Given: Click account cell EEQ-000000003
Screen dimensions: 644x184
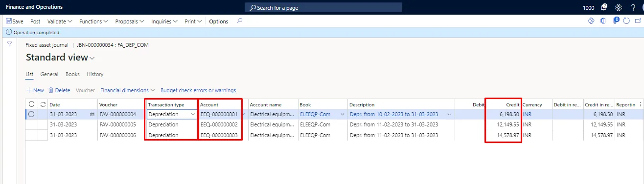Looking at the screenshot, I should (x=219, y=135).
